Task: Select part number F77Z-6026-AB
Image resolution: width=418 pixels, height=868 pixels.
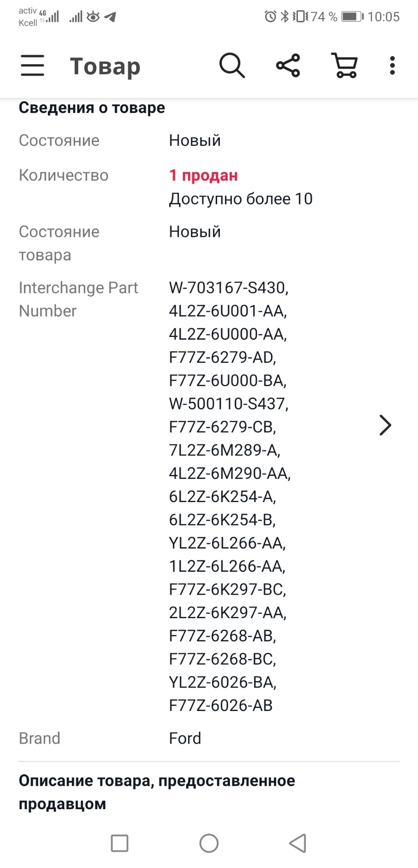Action: [221, 705]
